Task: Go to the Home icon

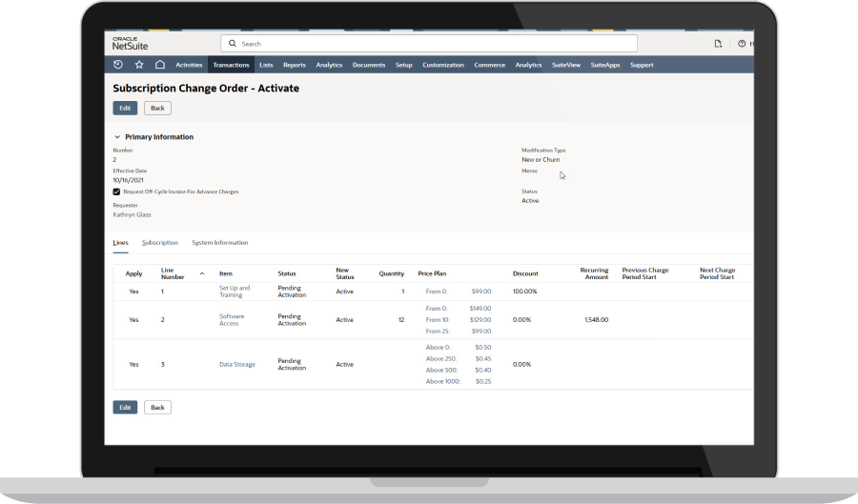Action: [x=160, y=65]
